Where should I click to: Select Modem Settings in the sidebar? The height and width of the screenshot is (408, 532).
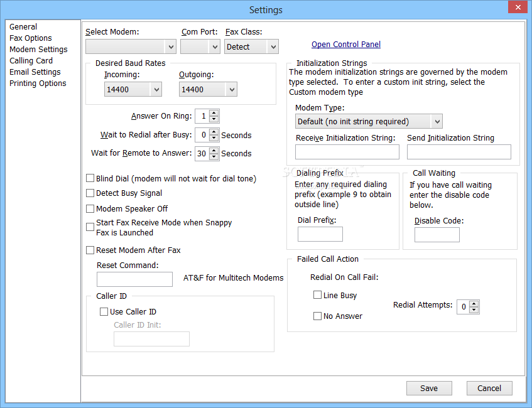38,50
